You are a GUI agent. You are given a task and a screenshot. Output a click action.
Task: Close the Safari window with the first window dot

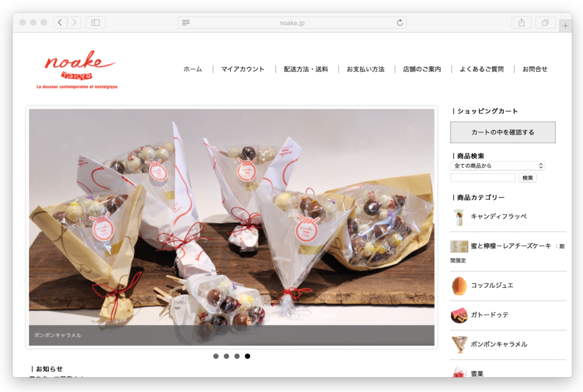(23, 23)
